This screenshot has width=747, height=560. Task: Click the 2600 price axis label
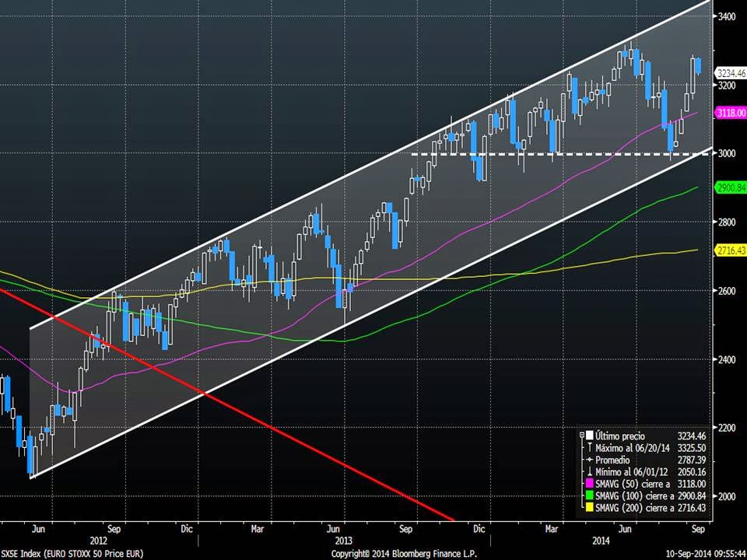tap(726, 290)
